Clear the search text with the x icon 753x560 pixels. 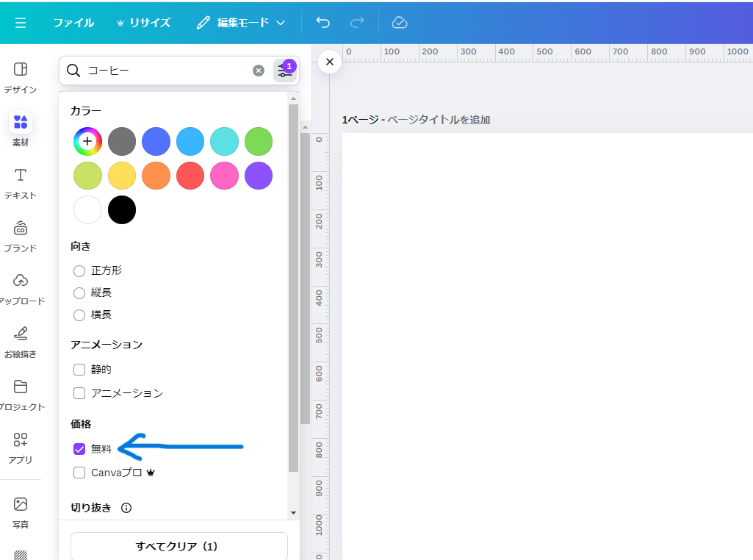[259, 71]
